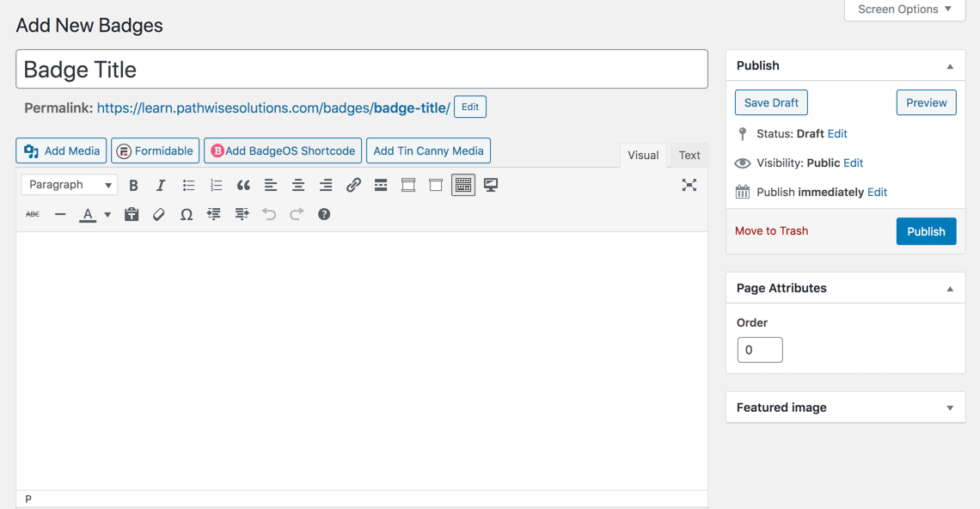
Task: Apply italic formatting to text
Action: (161, 185)
